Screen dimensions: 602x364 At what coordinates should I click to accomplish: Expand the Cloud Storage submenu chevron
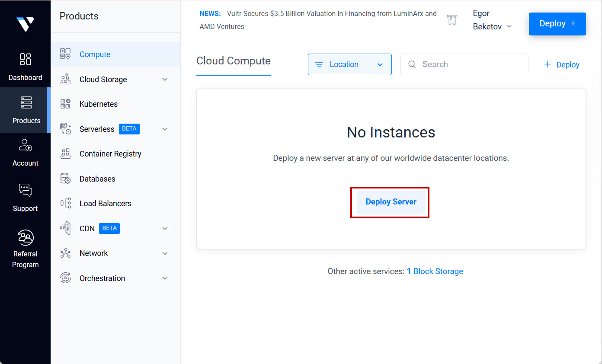165,80
